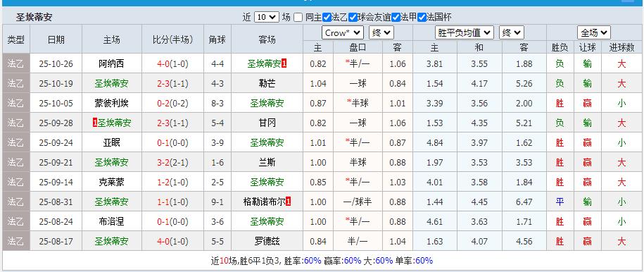Open the 布洛涅 team link

point(111,222)
